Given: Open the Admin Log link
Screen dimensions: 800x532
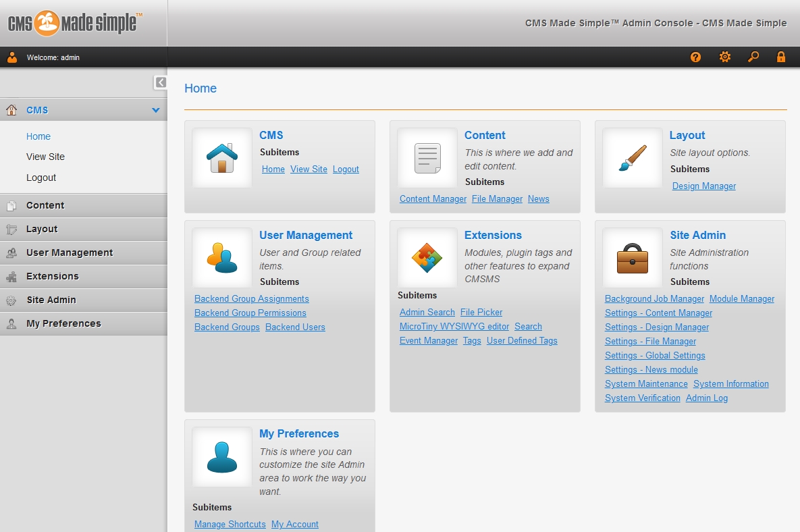Looking at the screenshot, I should 707,398.
